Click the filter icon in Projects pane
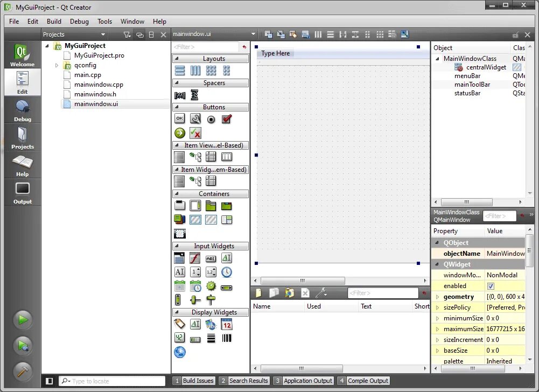 [x=127, y=34]
